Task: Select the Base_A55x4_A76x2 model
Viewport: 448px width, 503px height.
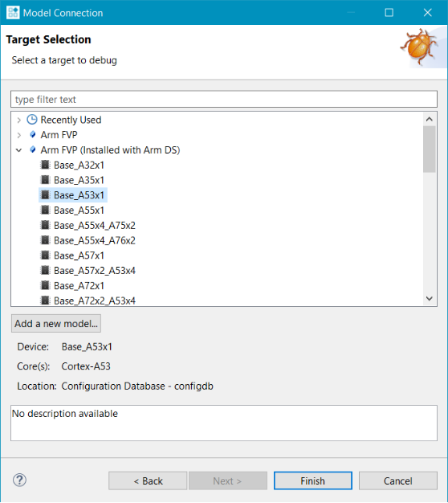Action: [95, 240]
